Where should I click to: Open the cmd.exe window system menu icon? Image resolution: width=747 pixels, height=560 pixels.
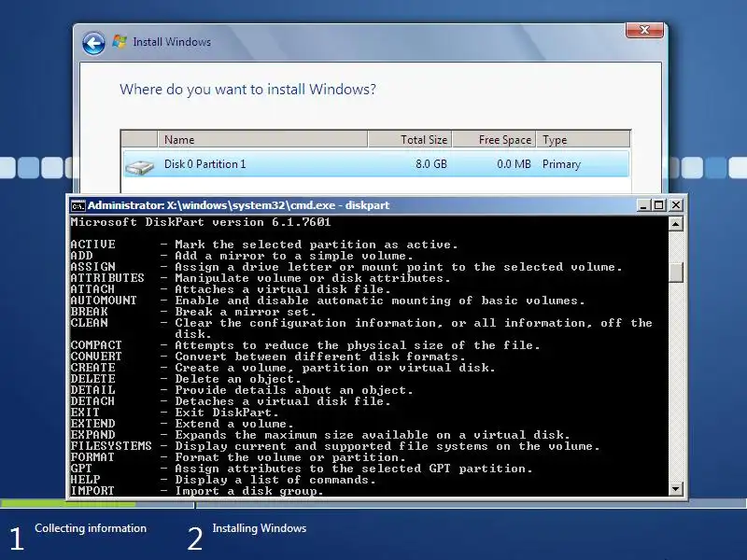click(x=78, y=205)
